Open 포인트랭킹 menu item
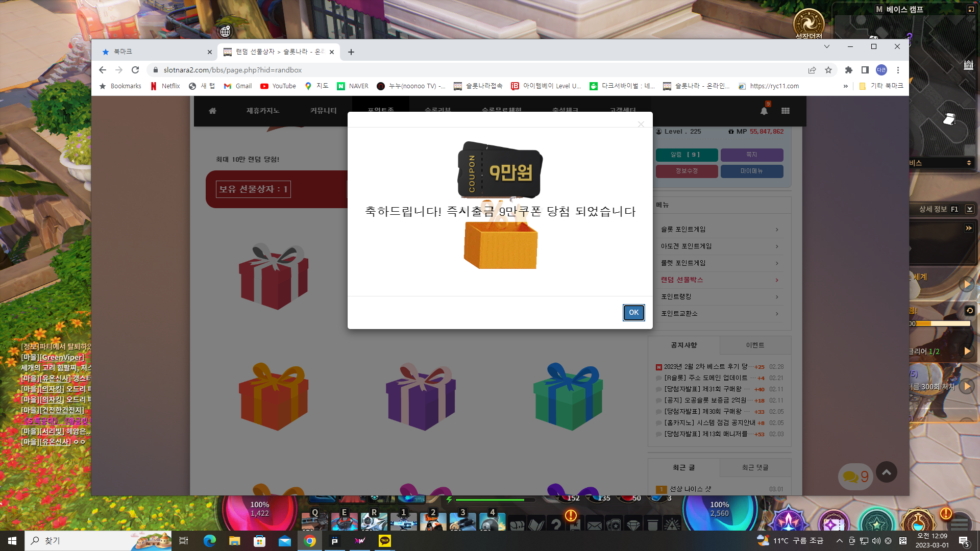980x551 pixels. click(x=720, y=297)
